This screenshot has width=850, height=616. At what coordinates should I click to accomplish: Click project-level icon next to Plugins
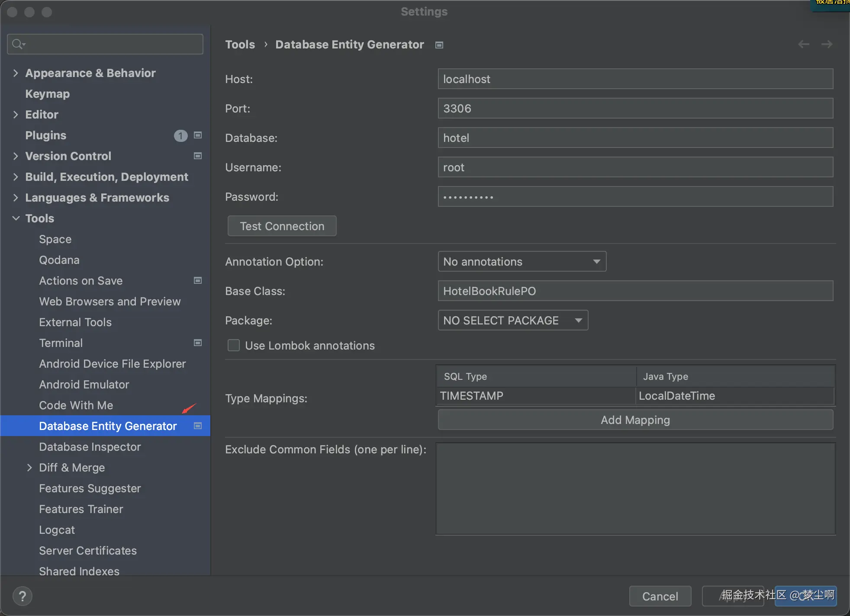(198, 135)
